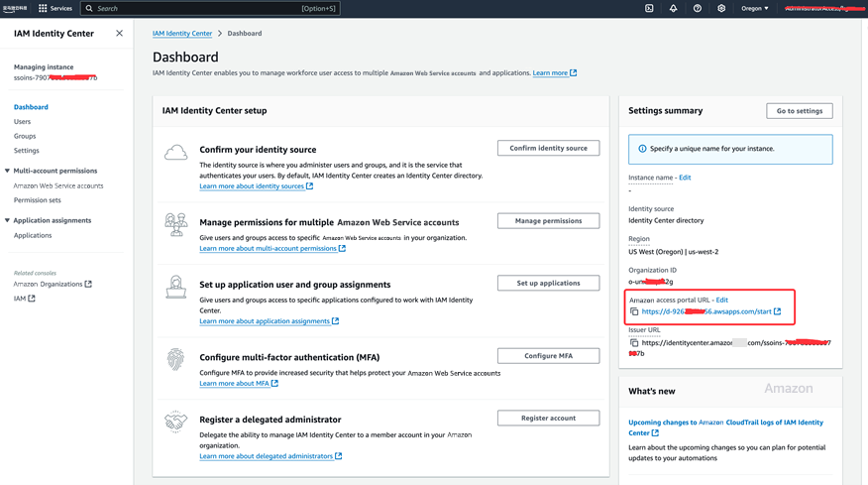Open Settings in the sidebar
868x485 pixels.
point(26,150)
